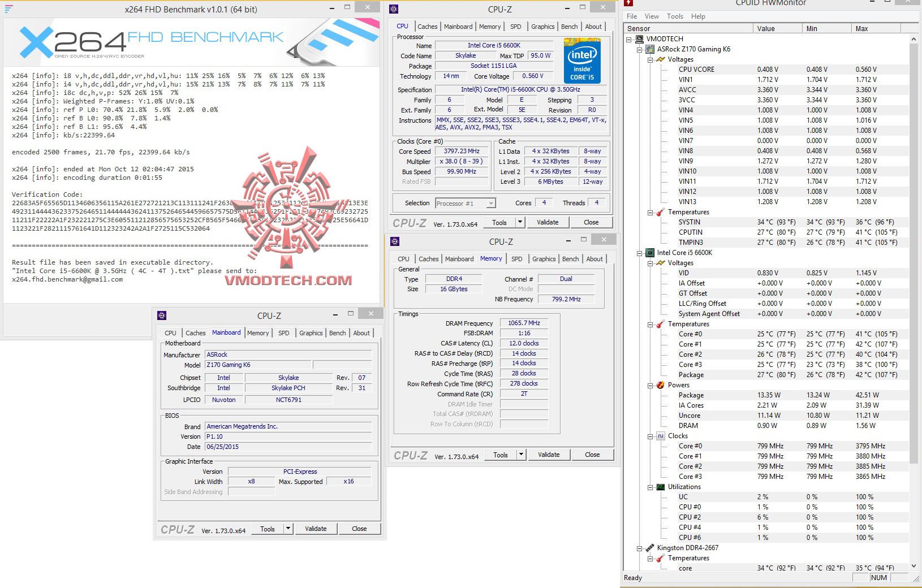Screen dimensions: 922x588
Task: Click the Kingston DDR4-2667 memory icon
Action: 650,548
